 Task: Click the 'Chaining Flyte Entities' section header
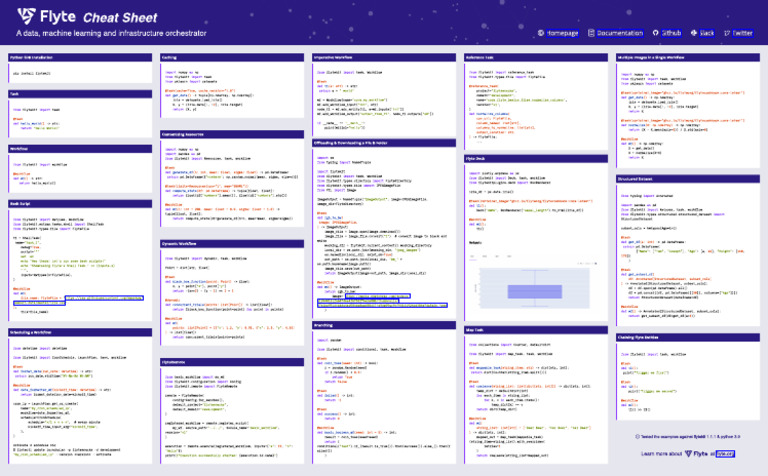pos(688,337)
